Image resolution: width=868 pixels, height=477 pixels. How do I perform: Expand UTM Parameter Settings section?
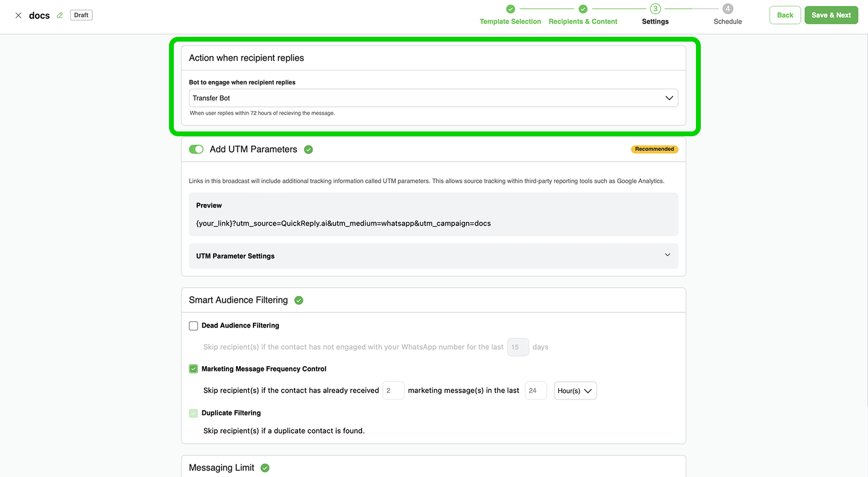(433, 256)
